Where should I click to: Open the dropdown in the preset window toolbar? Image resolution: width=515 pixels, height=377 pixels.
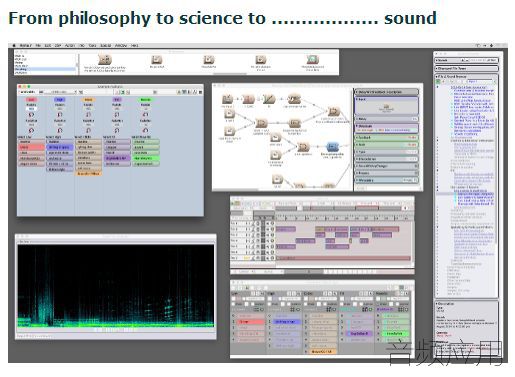pos(60,92)
